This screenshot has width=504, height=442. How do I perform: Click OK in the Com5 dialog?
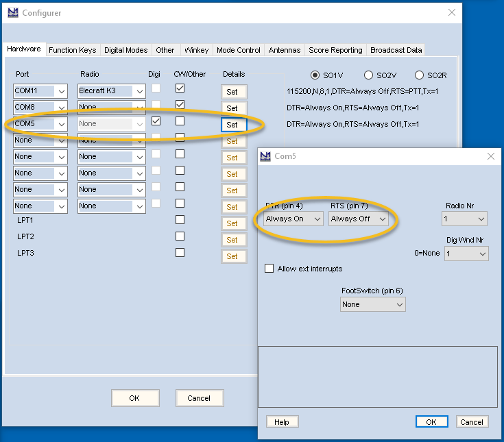click(432, 421)
